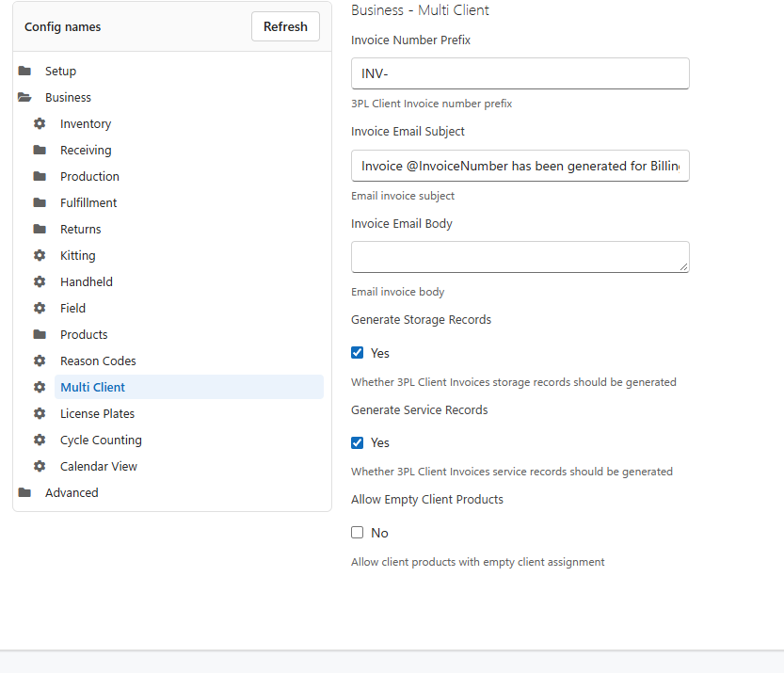784x673 pixels.
Task: Click the Invoice Number Prefix field
Action: (520, 73)
